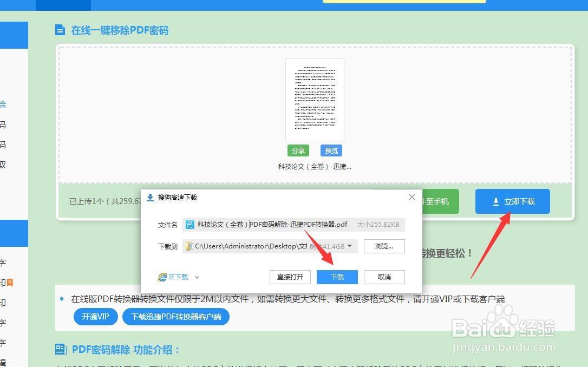
Task: Click the green send-to-phone 至手机 button
Action: (440, 201)
